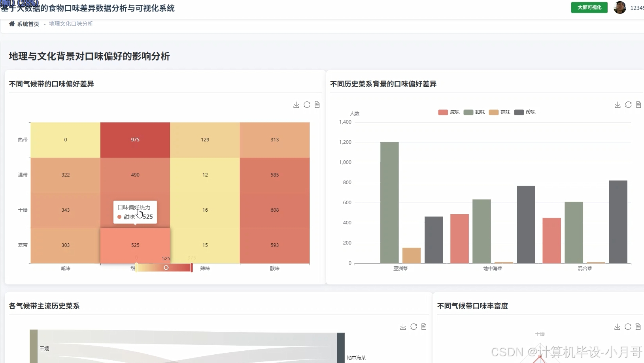This screenshot has height=363, width=644.
Task: Refresh the Sankey cuisine chart
Action: 414,327
